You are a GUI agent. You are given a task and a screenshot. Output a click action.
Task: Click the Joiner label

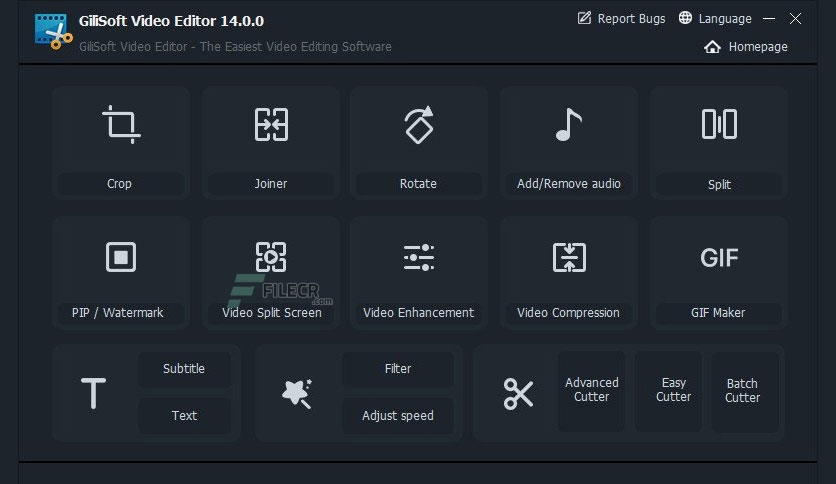[x=271, y=184]
